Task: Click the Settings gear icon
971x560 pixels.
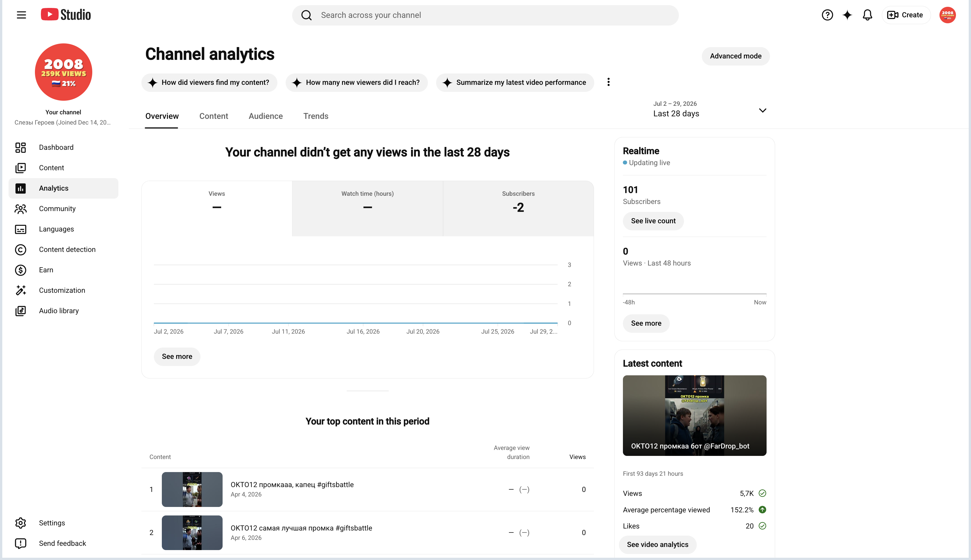Action: pos(20,523)
